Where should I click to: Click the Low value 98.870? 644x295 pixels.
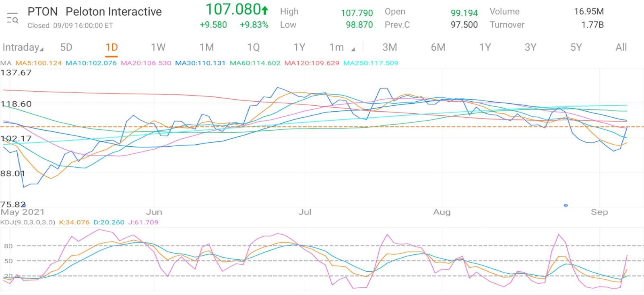(359, 25)
